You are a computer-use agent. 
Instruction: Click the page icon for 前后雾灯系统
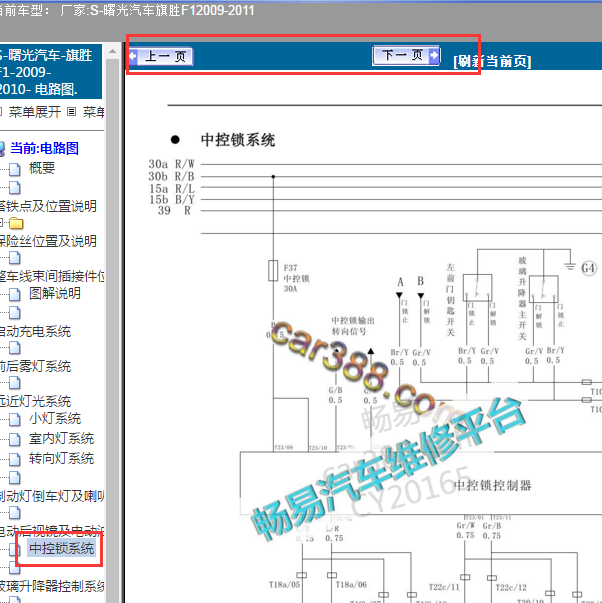point(15,348)
